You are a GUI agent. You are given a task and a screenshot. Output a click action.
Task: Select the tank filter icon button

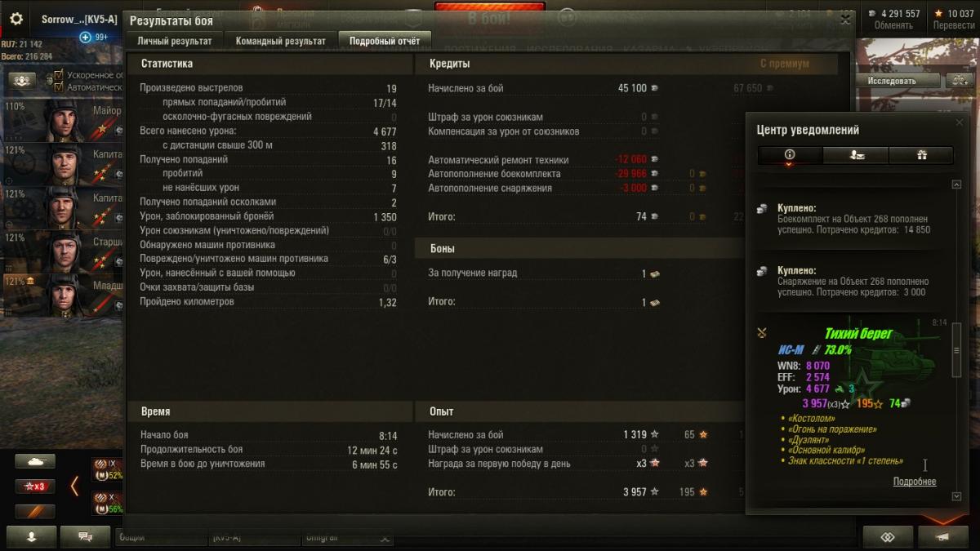click(35, 462)
